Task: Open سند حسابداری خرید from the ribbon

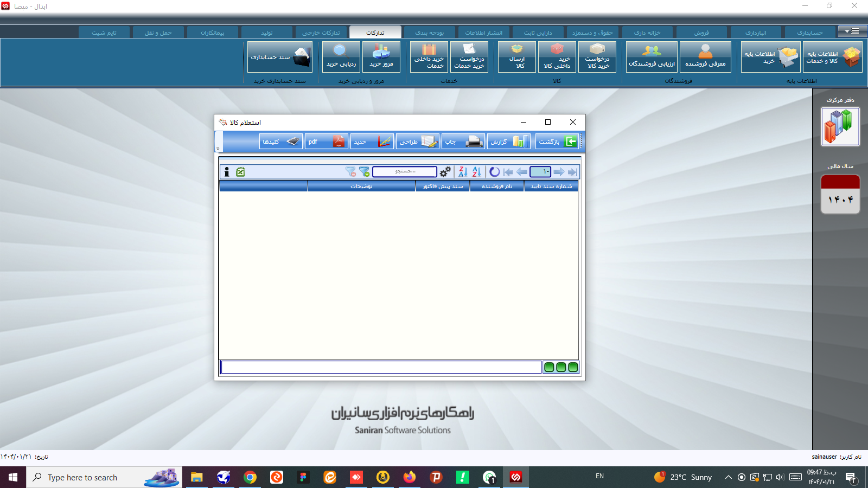Action: click(280, 56)
